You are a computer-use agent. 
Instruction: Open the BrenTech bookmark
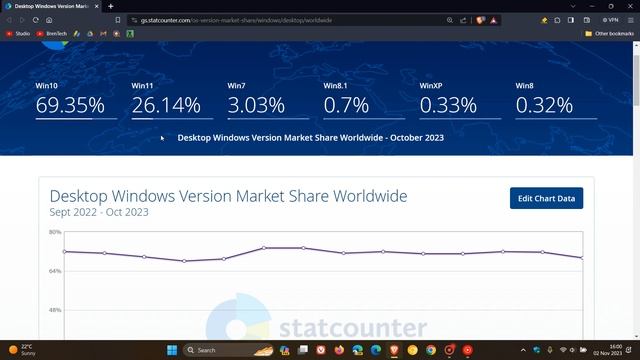pos(52,34)
